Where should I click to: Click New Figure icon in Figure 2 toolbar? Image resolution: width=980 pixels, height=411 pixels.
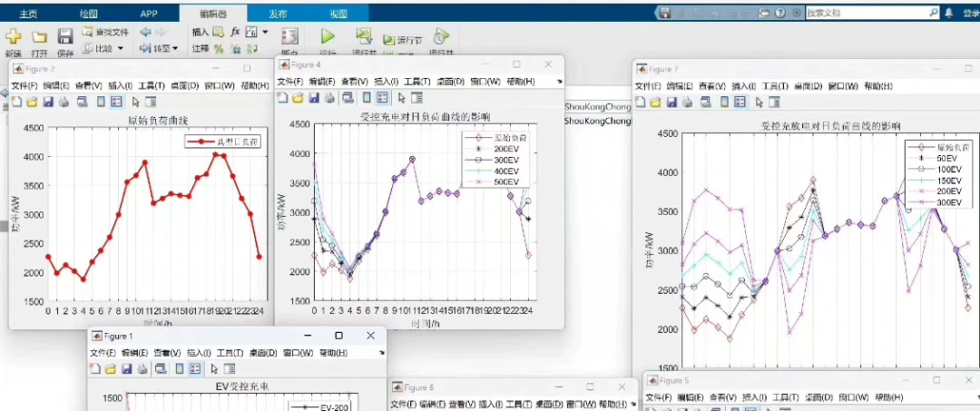point(17,102)
